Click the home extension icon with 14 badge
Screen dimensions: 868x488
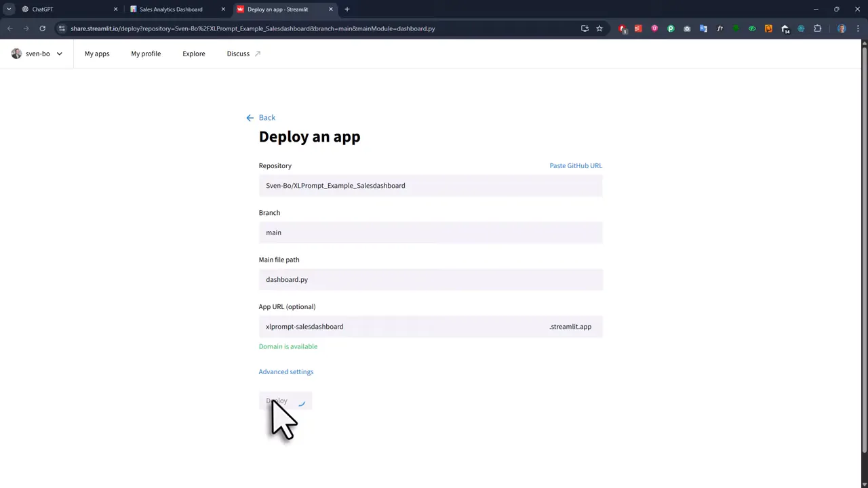point(785,28)
